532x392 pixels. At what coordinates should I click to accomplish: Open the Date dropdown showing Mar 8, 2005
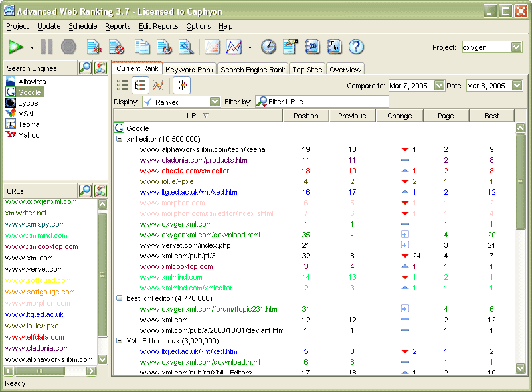point(517,86)
